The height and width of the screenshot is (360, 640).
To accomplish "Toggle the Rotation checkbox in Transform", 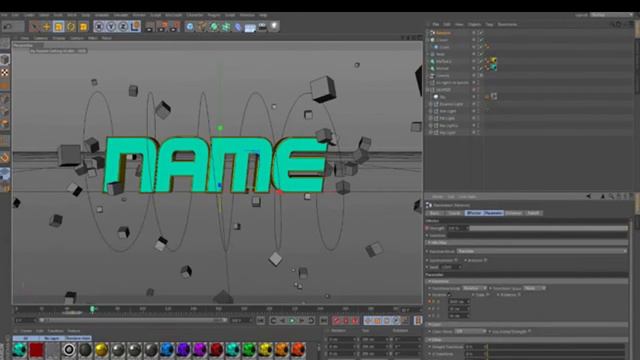I will (519, 294).
